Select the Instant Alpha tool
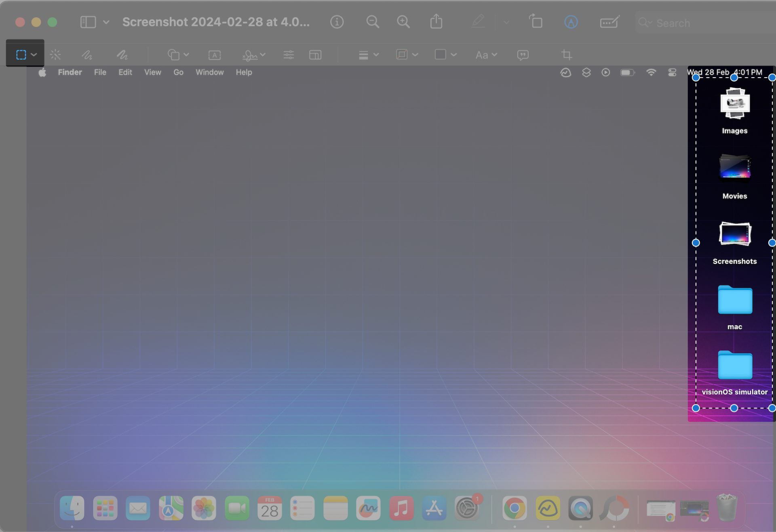 click(55, 55)
